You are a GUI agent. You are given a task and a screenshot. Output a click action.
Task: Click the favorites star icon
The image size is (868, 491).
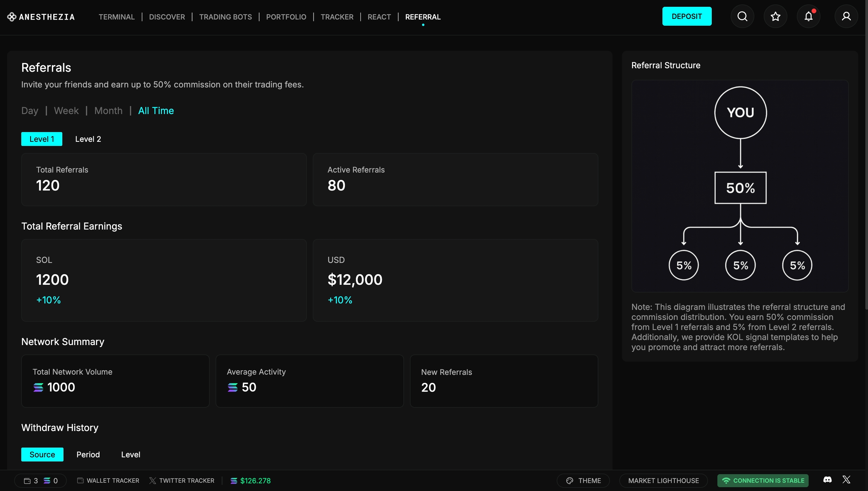click(x=775, y=17)
